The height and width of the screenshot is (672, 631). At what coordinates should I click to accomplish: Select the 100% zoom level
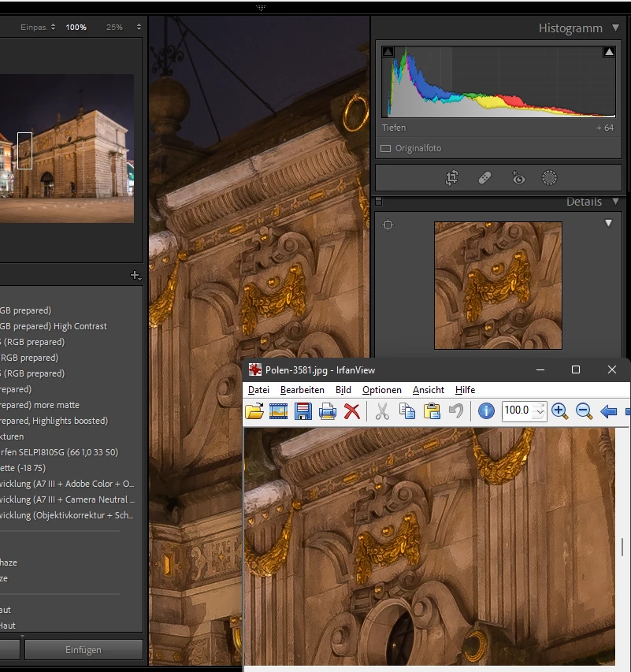[76, 27]
